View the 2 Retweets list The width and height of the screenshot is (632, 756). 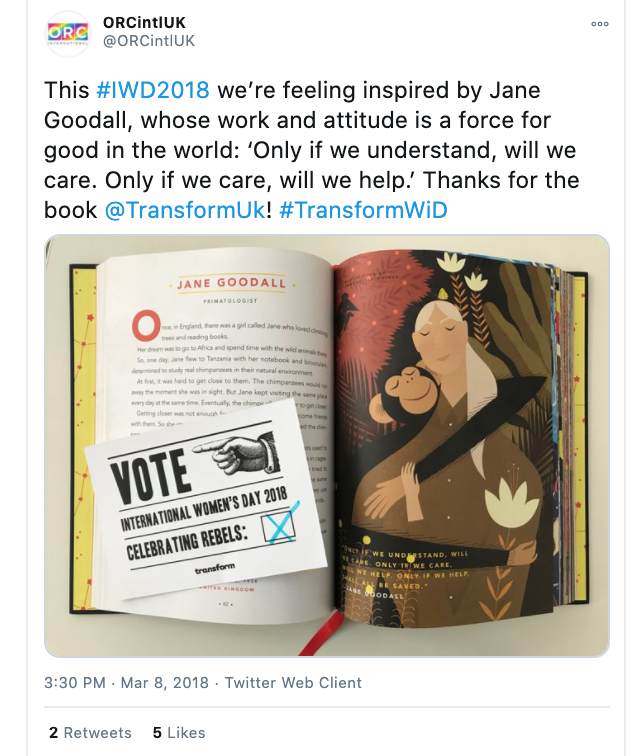click(x=90, y=732)
